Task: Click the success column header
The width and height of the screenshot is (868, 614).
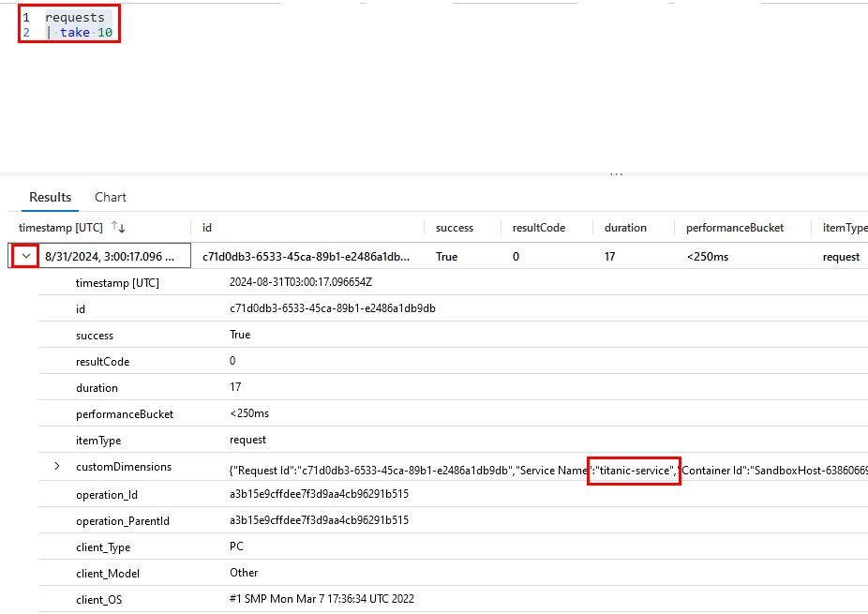Action: click(454, 228)
